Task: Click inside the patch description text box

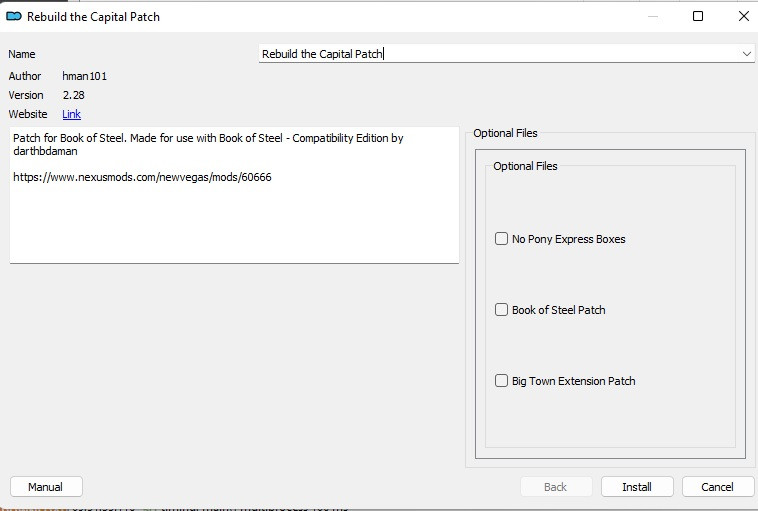Action: tap(234, 195)
